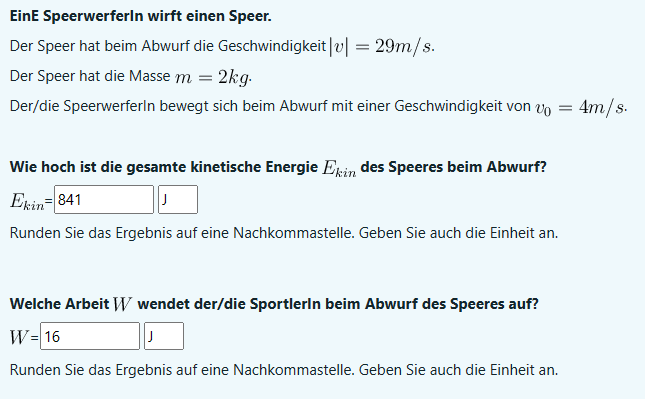
Task: Click the W symbol in the work question
Action: click(122, 304)
